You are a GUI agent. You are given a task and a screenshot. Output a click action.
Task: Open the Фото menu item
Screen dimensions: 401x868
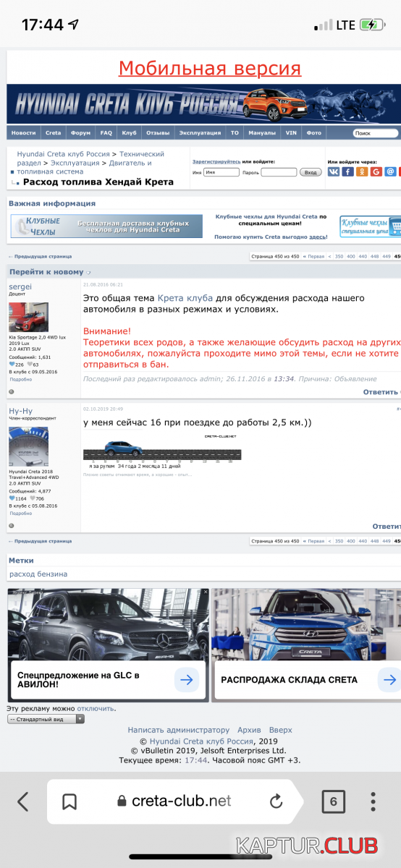pos(314,133)
